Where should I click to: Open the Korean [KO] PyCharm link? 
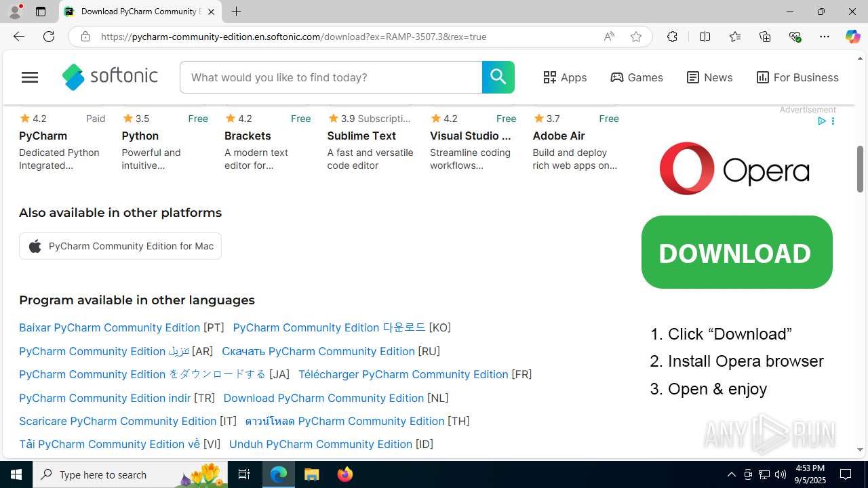[329, 327]
